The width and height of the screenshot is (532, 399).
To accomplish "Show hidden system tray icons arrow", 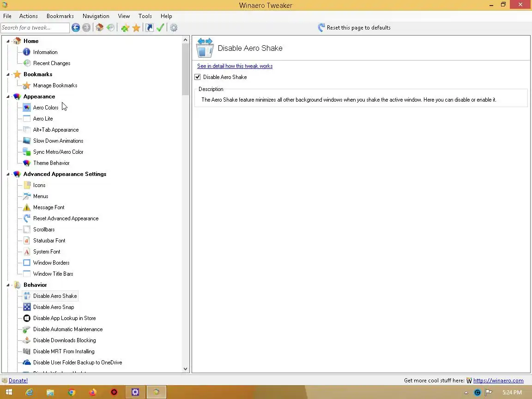I will tap(466, 393).
